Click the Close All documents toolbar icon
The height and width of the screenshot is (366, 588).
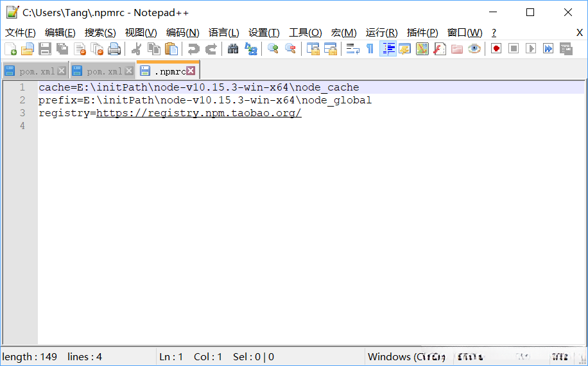97,49
